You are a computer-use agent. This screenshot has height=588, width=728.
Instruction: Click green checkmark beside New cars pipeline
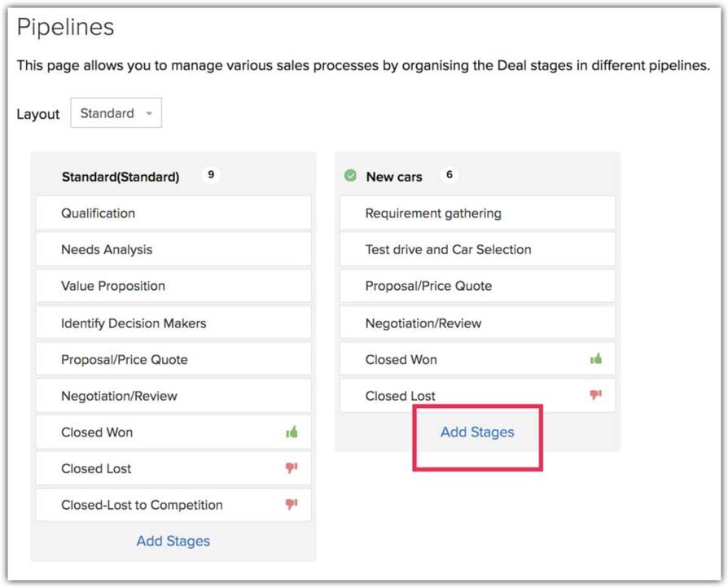coord(350,176)
